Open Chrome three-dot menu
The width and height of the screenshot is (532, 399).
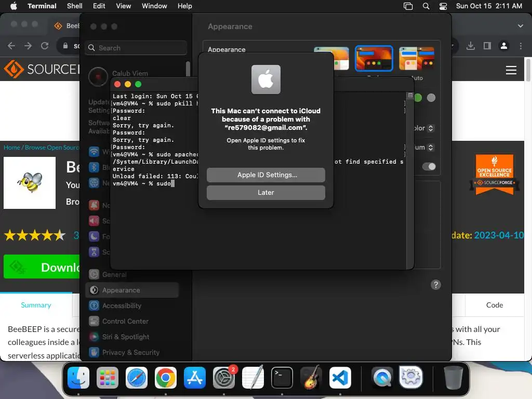521,46
